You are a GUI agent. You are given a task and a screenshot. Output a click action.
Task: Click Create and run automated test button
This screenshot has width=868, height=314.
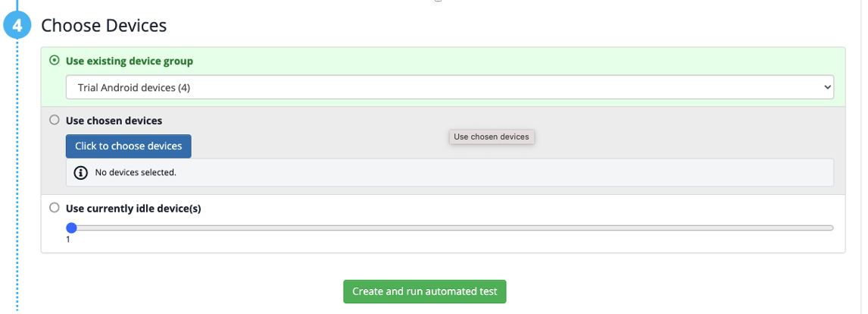coord(424,291)
